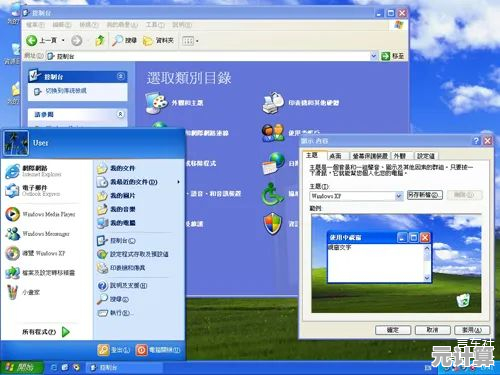Screen dimensions: 500x375
Task: Open the Date, Time, and Language globe-calendar icon
Action: point(273,163)
